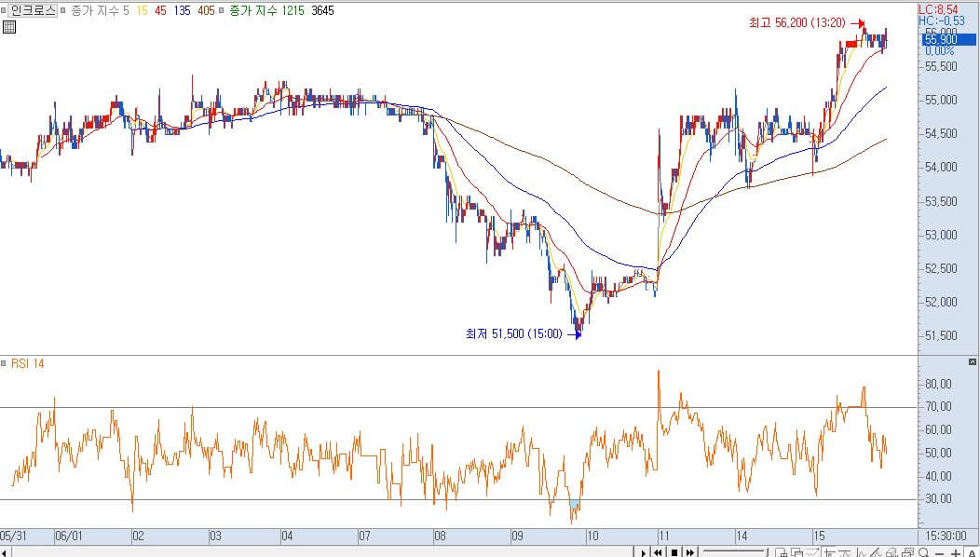Screen dimensions: 980x557
Task: Click the 15:30:00 time display
Action: [948, 537]
